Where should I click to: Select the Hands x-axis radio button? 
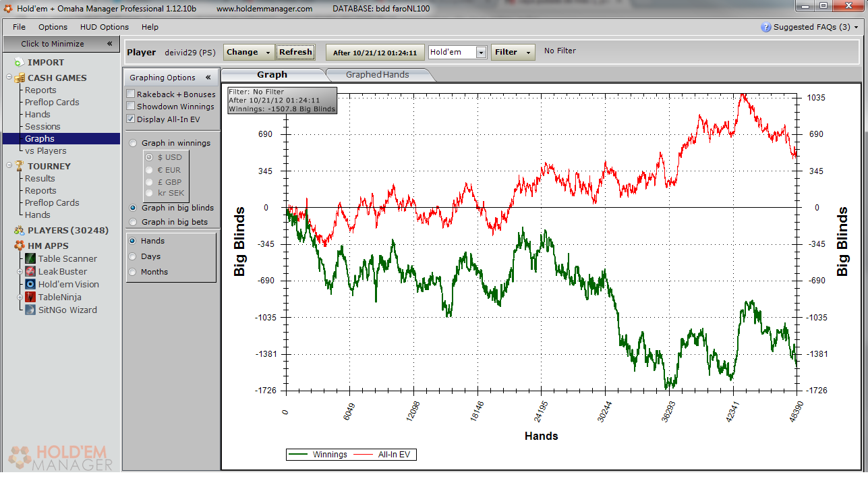(x=132, y=241)
